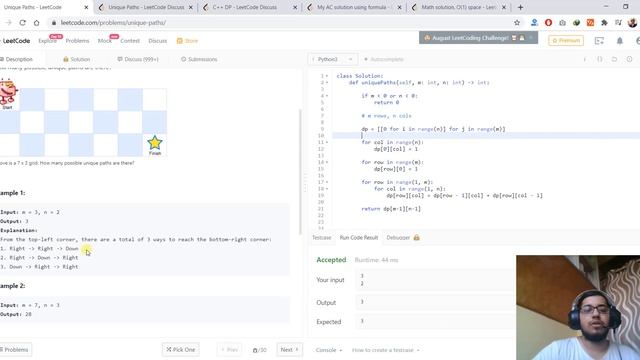Go to the Prev problem
This screenshot has height=360, width=640.
[229, 350]
